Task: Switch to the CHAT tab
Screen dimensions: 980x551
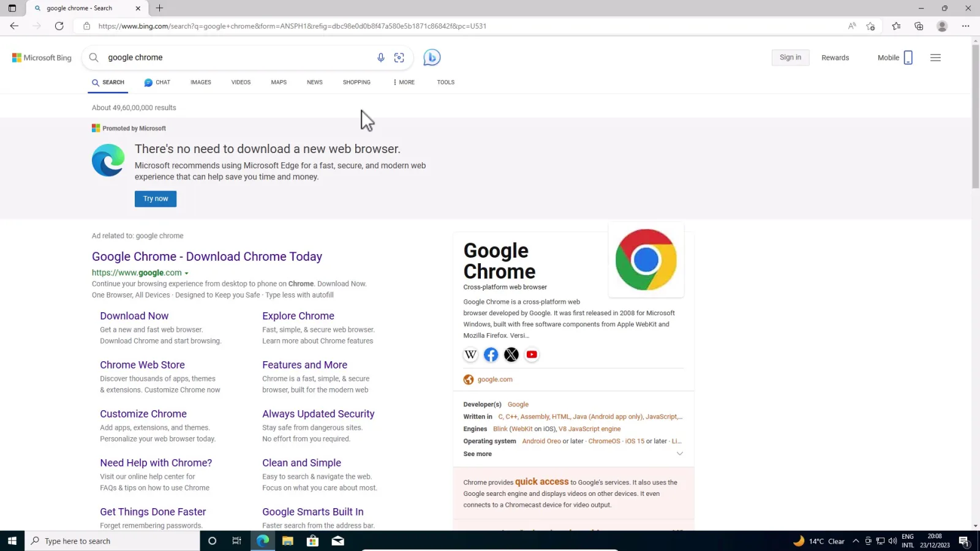Action: 157,82
